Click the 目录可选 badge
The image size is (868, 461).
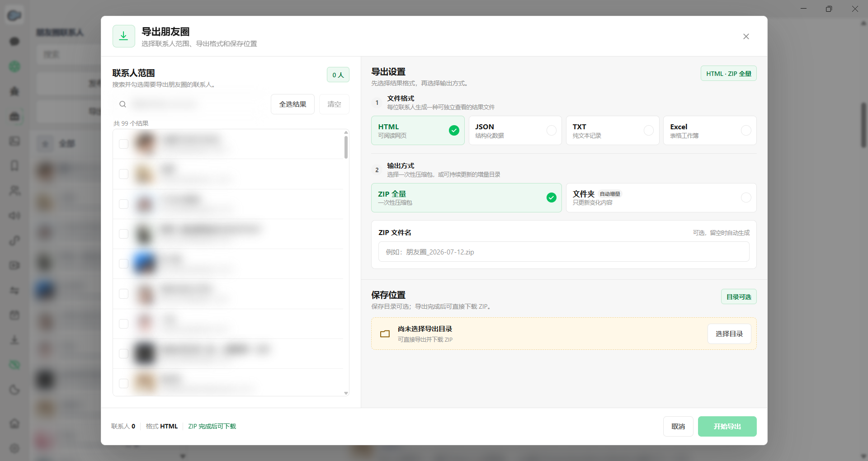pyautogui.click(x=739, y=297)
